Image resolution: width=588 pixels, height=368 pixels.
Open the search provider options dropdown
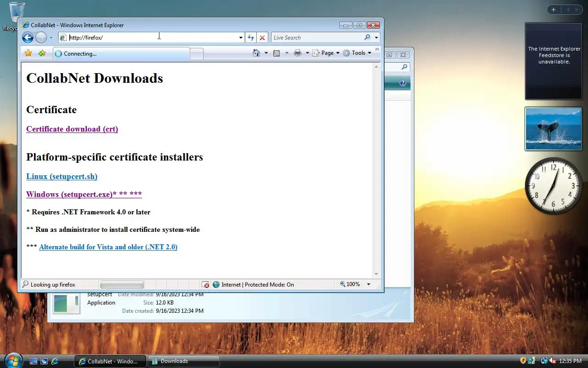(376, 38)
